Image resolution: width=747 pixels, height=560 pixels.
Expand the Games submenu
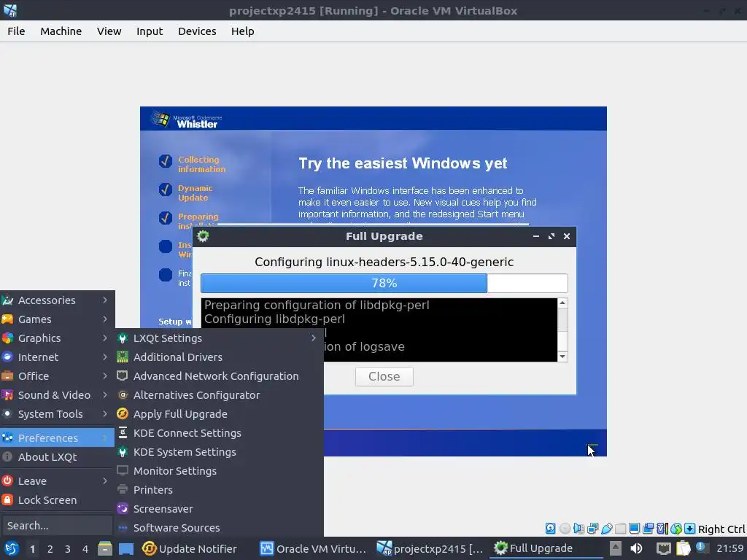57,319
